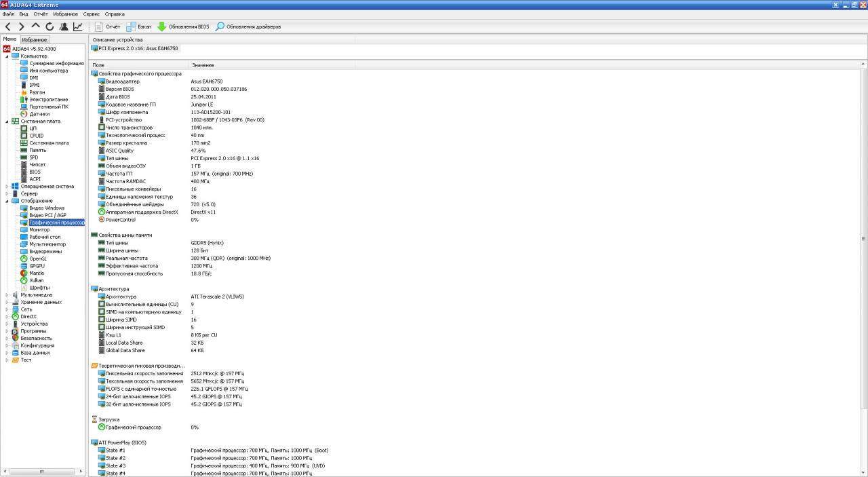This screenshot has height=477, width=868.
Task: Select the Juniper LE value
Action: tap(203, 104)
